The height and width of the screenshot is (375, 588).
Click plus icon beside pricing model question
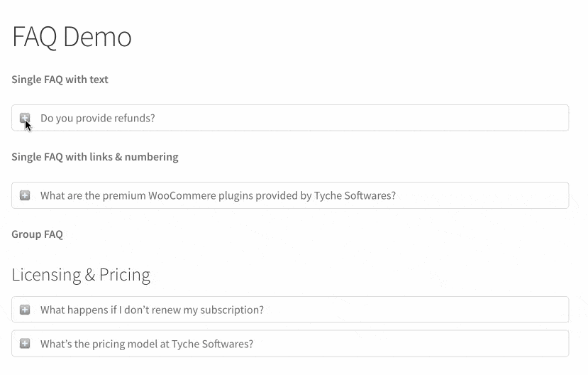tap(25, 344)
